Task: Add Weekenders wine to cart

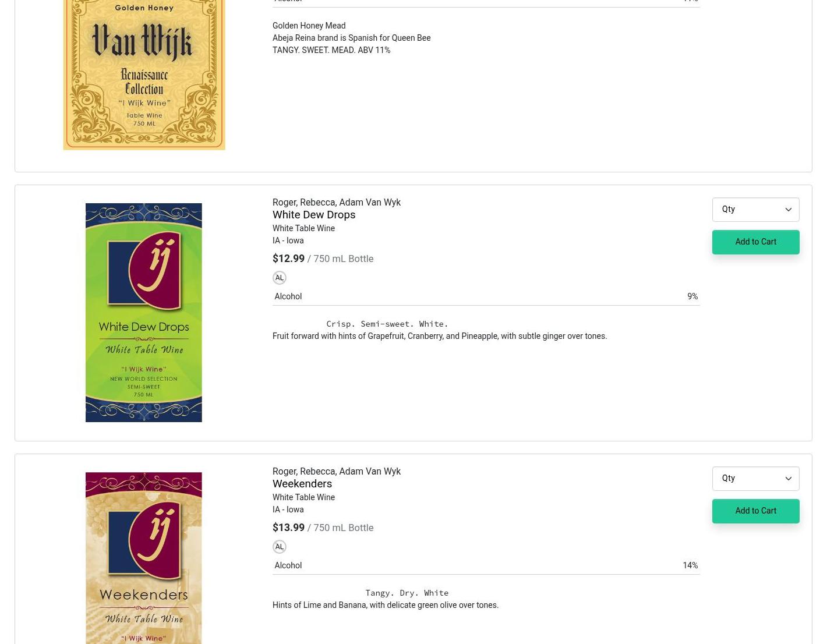Action: (755, 511)
